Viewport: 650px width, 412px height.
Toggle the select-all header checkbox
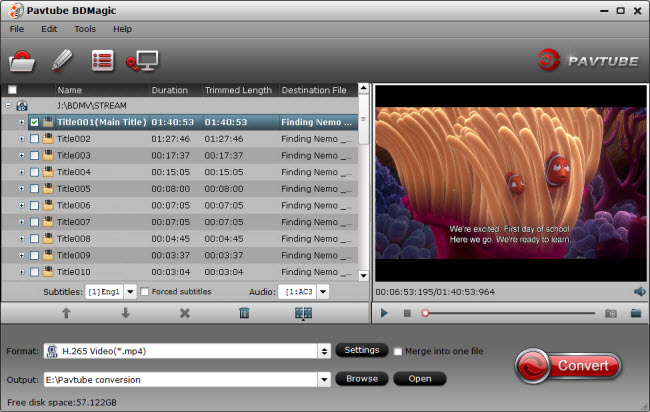pyautogui.click(x=12, y=90)
